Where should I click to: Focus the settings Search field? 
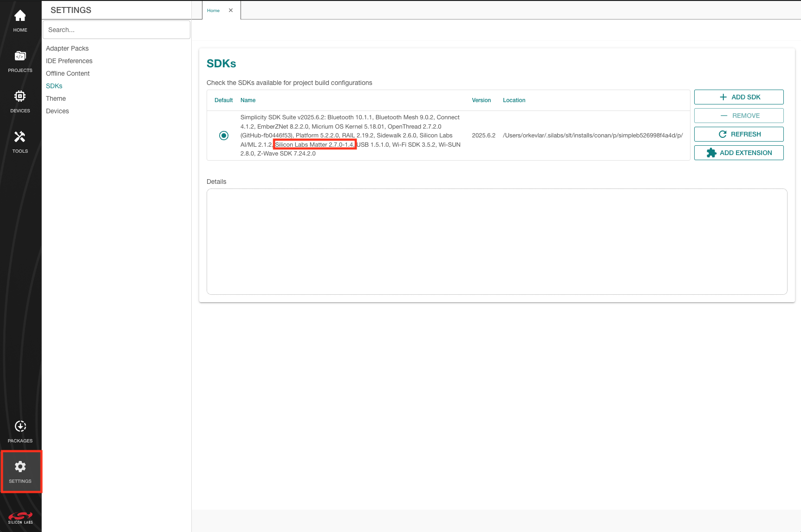(x=116, y=30)
